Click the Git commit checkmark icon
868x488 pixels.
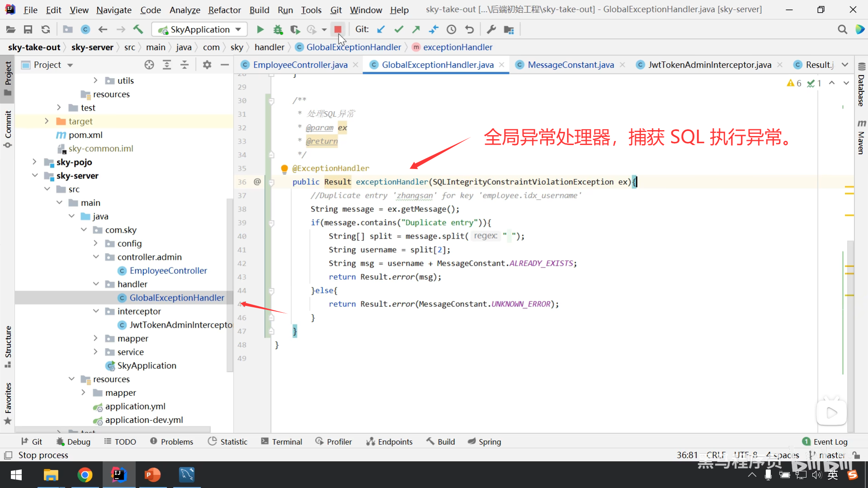click(398, 29)
